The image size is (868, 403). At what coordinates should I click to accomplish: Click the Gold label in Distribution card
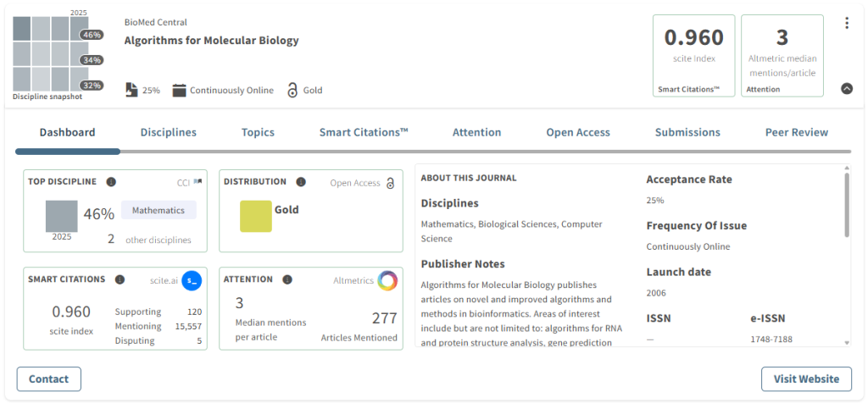pos(287,209)
